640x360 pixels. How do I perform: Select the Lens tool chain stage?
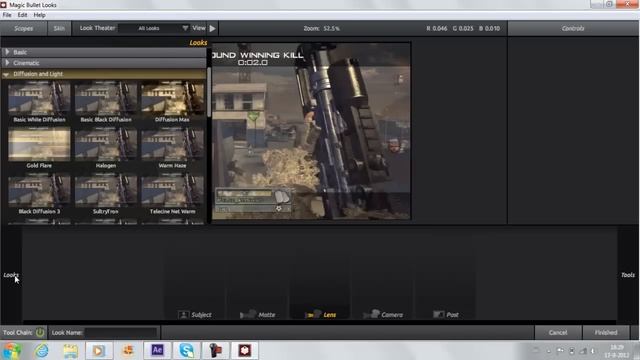(x=320, y=315)
